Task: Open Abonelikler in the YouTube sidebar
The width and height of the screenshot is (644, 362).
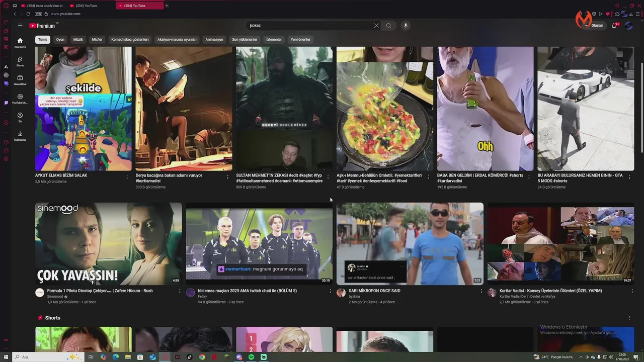Action: (20, 80)
